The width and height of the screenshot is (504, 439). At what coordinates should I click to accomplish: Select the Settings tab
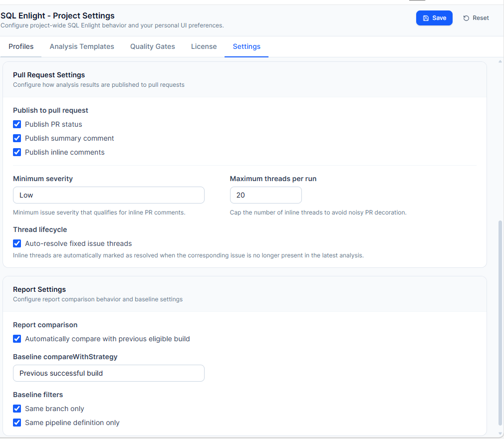(x=247, y=46)
